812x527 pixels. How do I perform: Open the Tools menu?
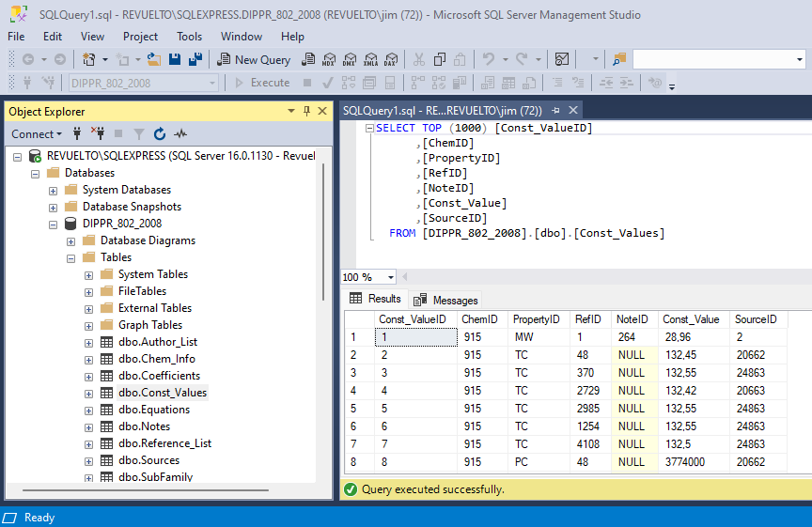189,37
